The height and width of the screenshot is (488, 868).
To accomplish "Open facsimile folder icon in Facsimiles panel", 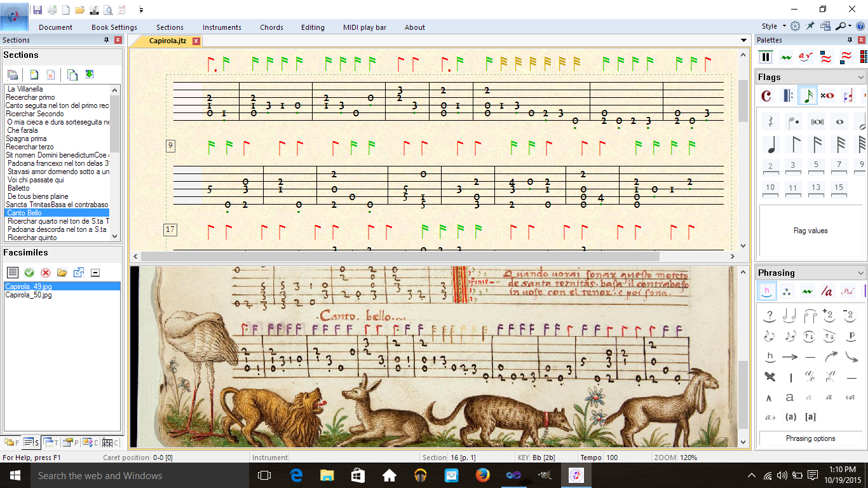I will pyautogui.click(x=62, y=273).
